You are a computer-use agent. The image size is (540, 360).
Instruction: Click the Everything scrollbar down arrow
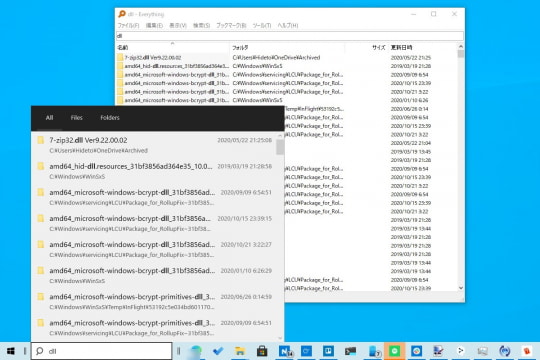click(461, 288)
